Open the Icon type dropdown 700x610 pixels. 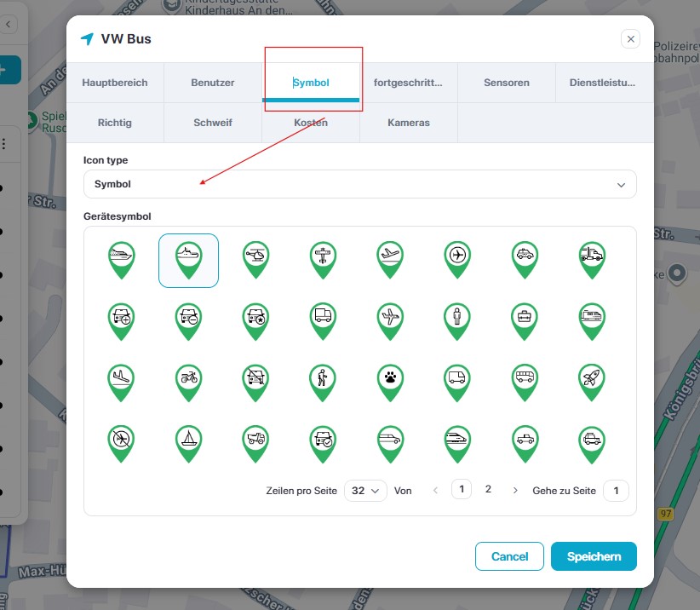pos(359,184)
